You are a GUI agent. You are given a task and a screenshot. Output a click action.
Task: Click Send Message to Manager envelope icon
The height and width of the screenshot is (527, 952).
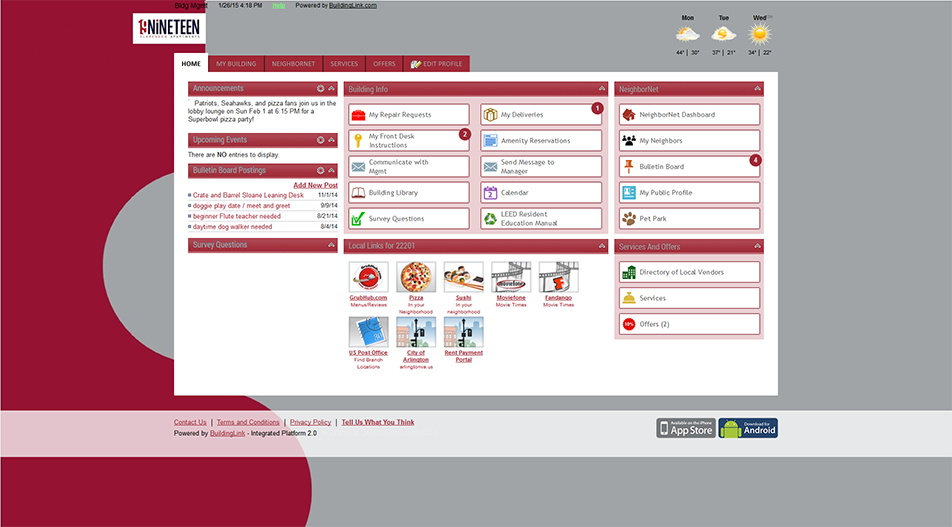[x=490, y=167]
